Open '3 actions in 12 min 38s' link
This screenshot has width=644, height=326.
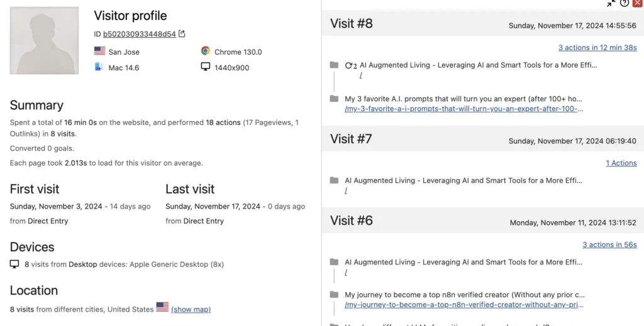[597, 48]
